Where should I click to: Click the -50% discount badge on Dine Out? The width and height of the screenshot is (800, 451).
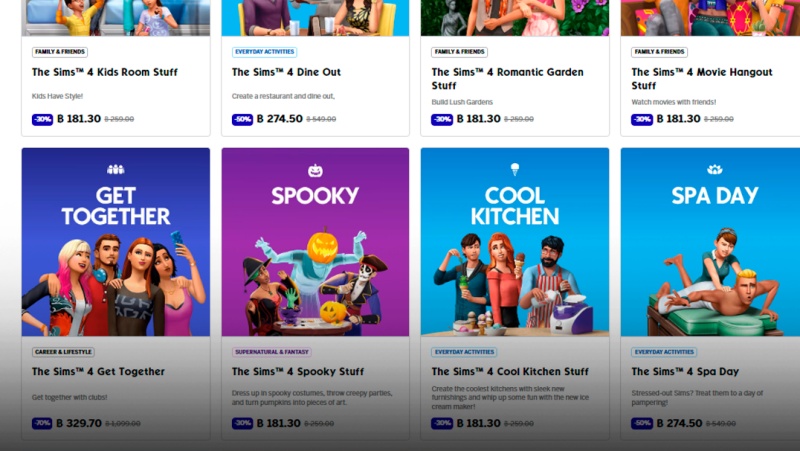click(242, 119)
